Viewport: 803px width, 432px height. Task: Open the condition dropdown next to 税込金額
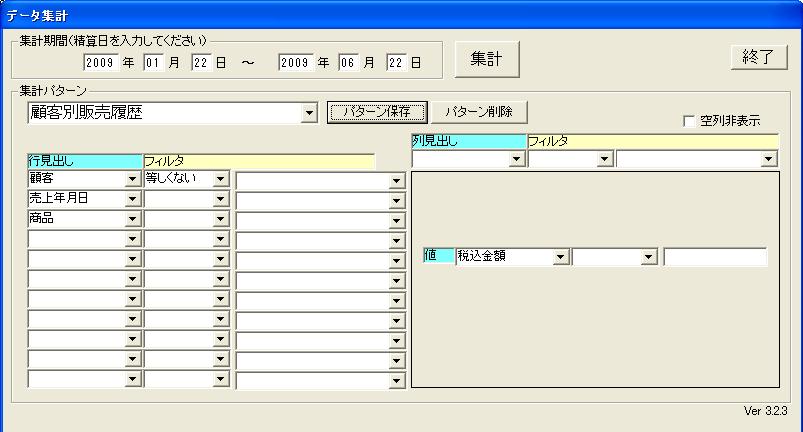coord(649,258)
